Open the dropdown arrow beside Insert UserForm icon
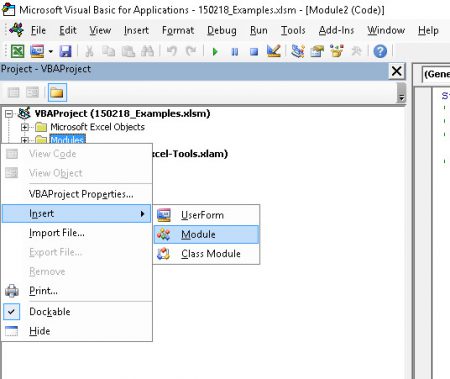 [x=51, y=51]
